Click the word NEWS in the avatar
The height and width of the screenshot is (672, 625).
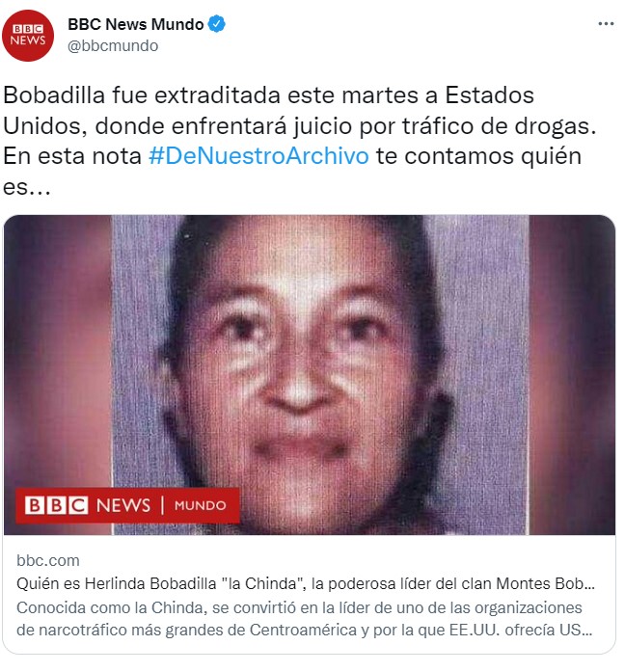(x=28, y=40)
